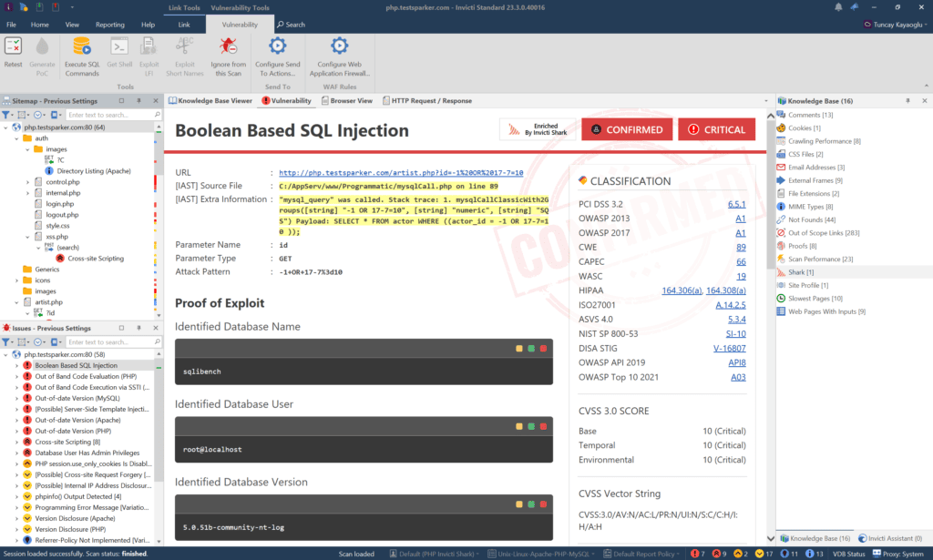Click the critical issues count 7 in status bar
933x560 pixels.
[697, 554]
